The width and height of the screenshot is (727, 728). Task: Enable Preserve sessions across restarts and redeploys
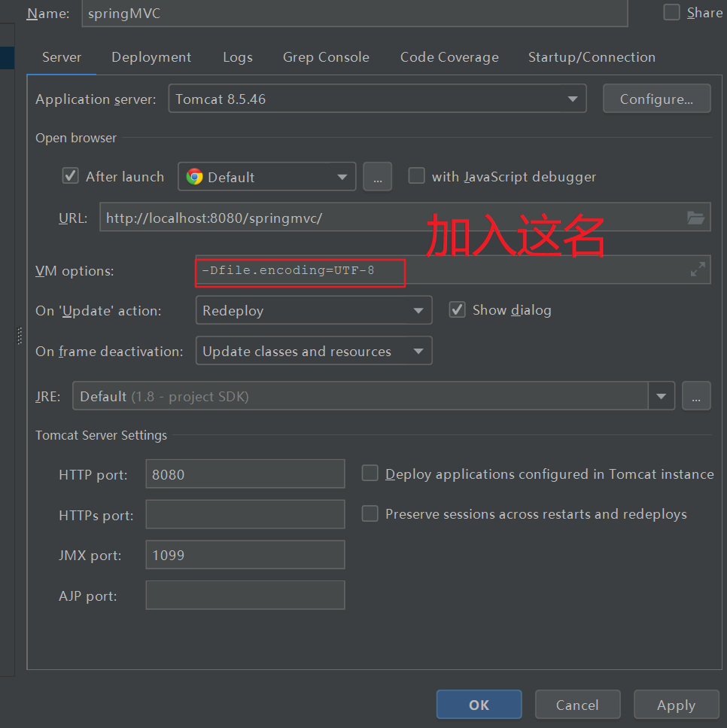click(x=370, y=513)
